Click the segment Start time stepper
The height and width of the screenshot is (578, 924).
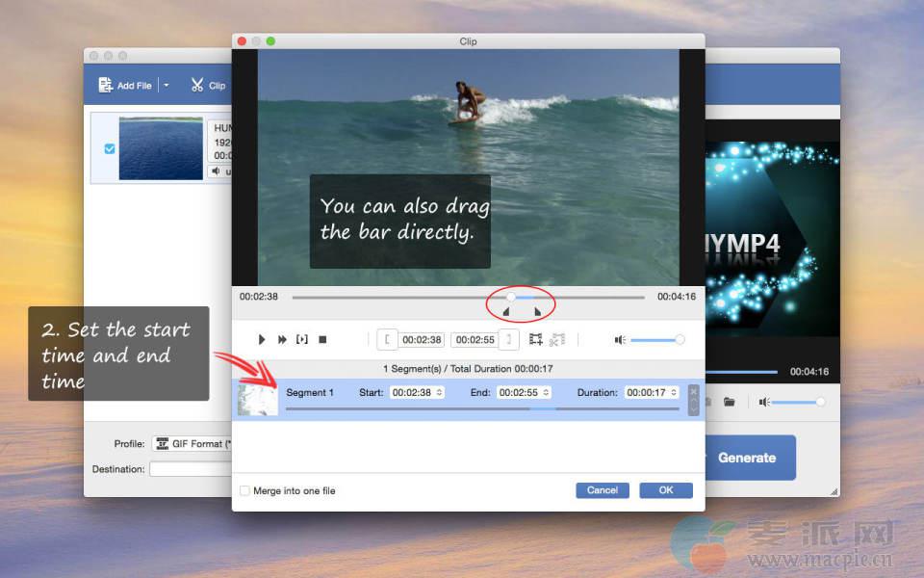point(440,392)
